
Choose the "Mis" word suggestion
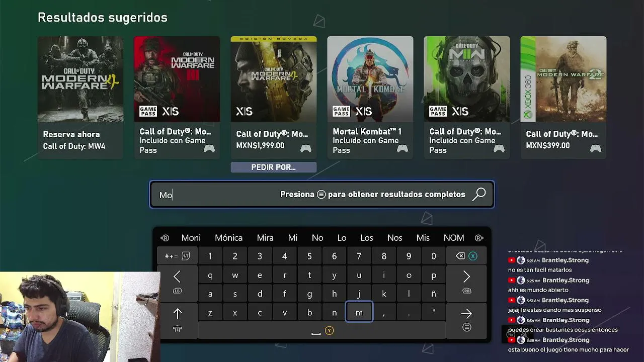coord(423,238)
